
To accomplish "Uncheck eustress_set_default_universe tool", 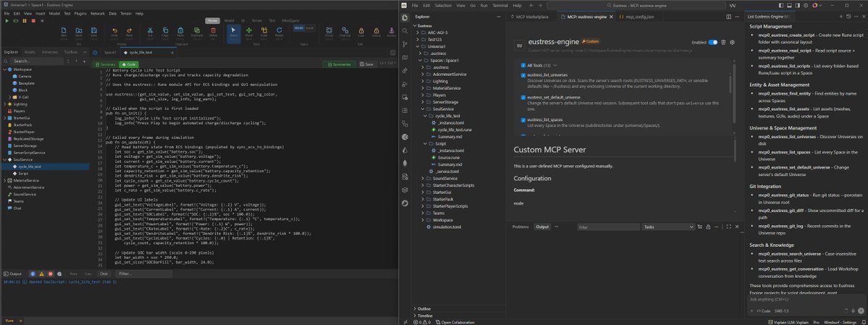I will pyautogui.click(x=523, y=97).
